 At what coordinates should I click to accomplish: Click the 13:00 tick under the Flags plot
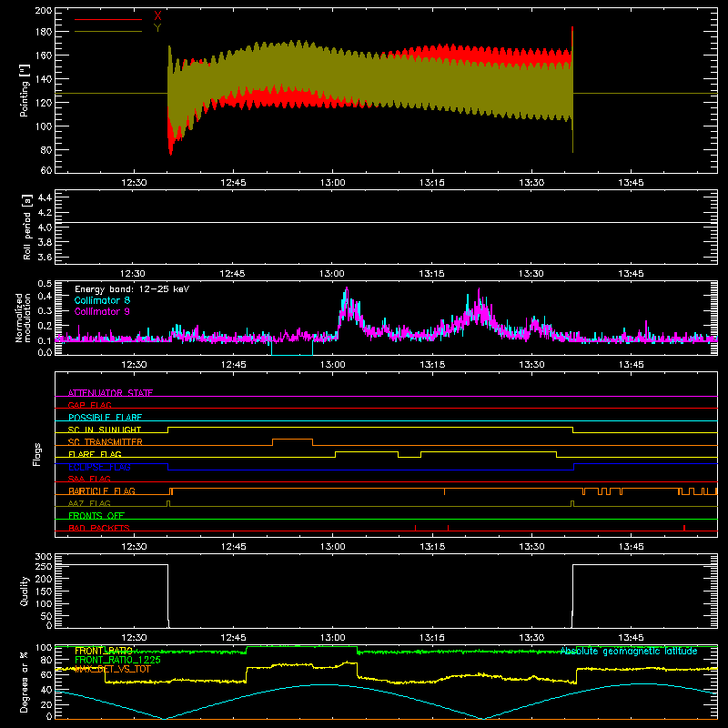pos(332,547)
